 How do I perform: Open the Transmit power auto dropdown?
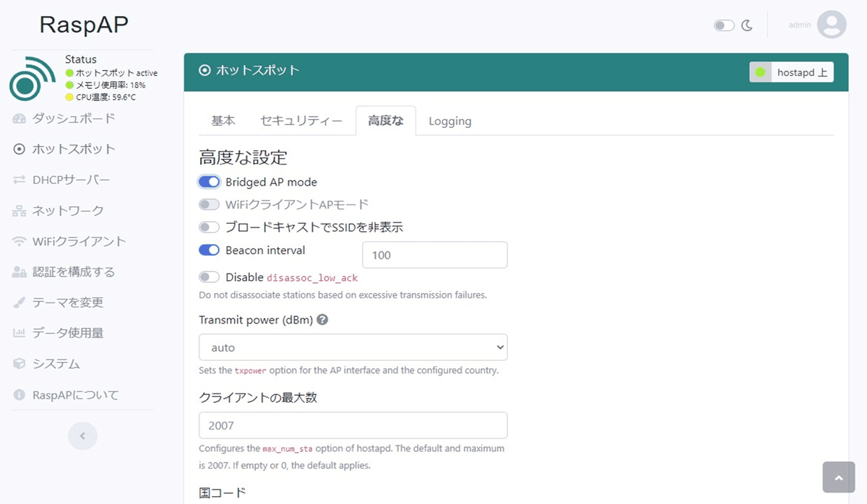click(x=353, y=347)
